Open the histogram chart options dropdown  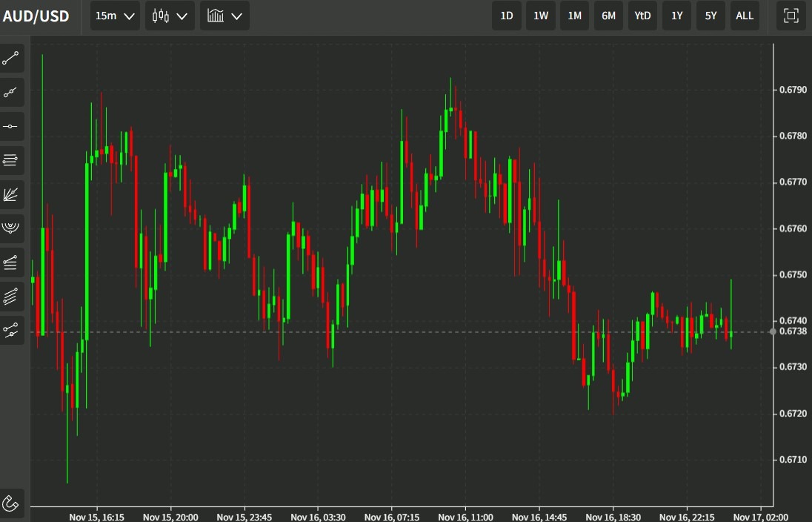[x=224, y=16]
